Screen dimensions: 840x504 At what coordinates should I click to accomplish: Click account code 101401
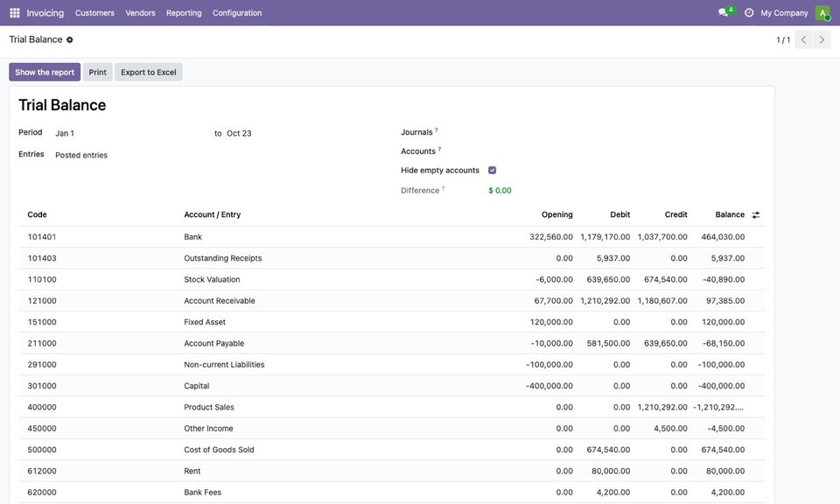click(x=42, y=237)
